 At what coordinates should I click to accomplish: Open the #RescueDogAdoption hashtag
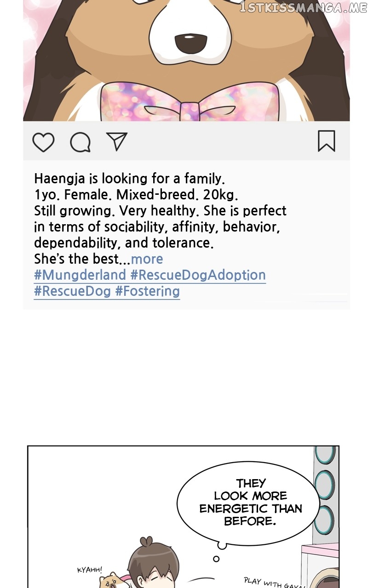coord(198,275)
